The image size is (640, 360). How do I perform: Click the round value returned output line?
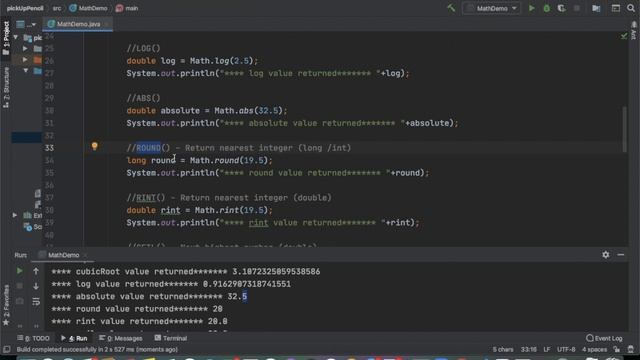137,309
